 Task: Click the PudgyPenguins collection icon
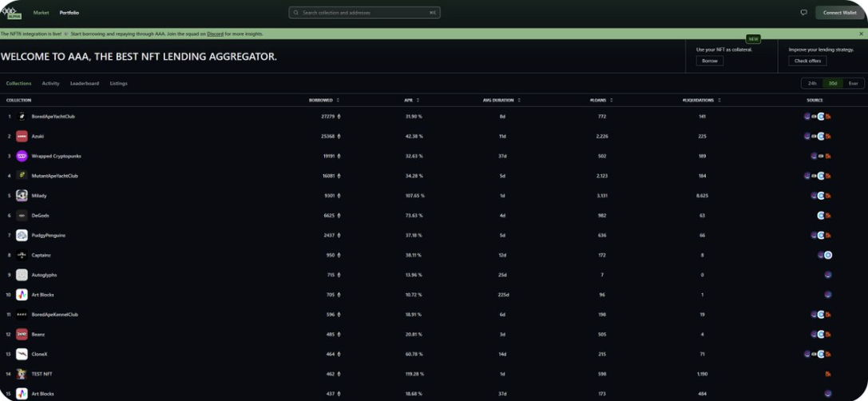(22, 235)
